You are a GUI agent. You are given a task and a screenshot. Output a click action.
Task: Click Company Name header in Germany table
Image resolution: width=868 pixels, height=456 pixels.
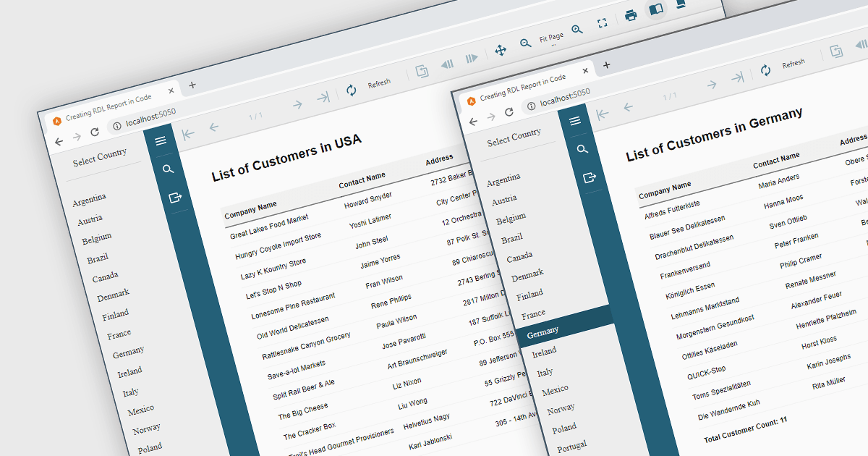[665, 190]
